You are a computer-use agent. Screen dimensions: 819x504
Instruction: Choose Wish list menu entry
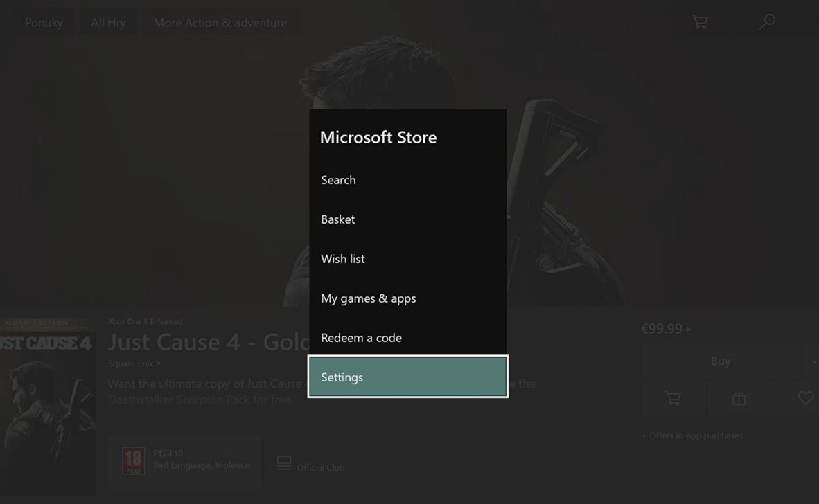[x=407, y=259]
